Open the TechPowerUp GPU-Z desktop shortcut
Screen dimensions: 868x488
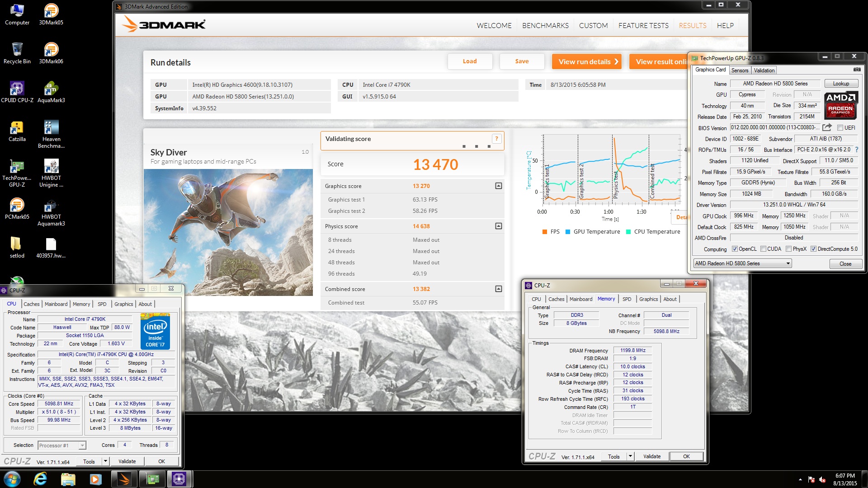(x=17, y=173)
